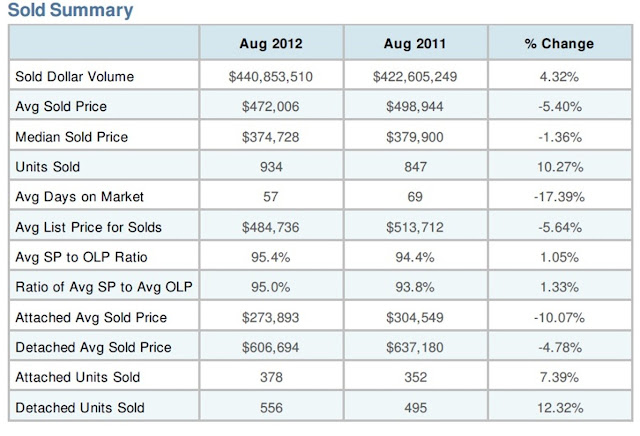Click the 12.32% change cell
This screenshot has height=436, width=640.
560,407
